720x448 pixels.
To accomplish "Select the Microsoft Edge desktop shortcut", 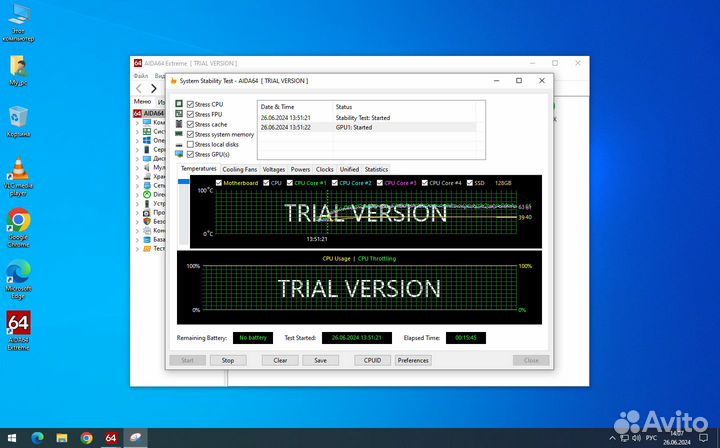I will coord(18,279).
